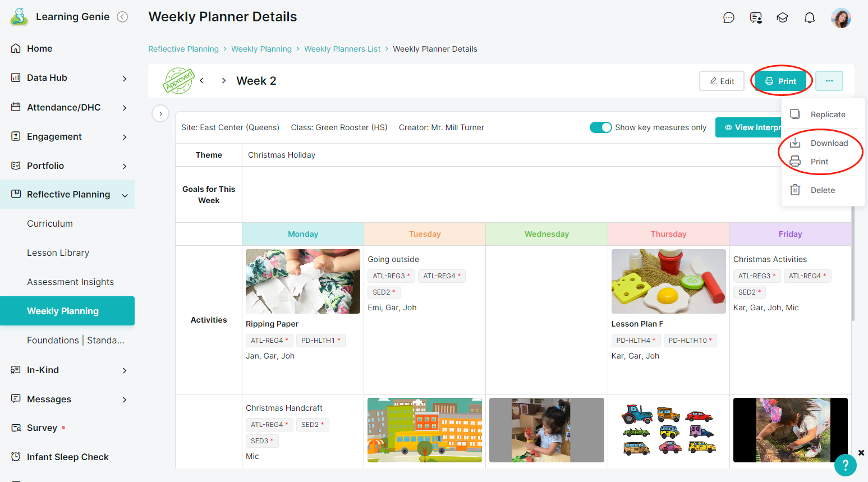The width and height of the screenshot is (868, 482).
Task: Choose Replicate in the options menu
Action: click(x=828, y=114)
